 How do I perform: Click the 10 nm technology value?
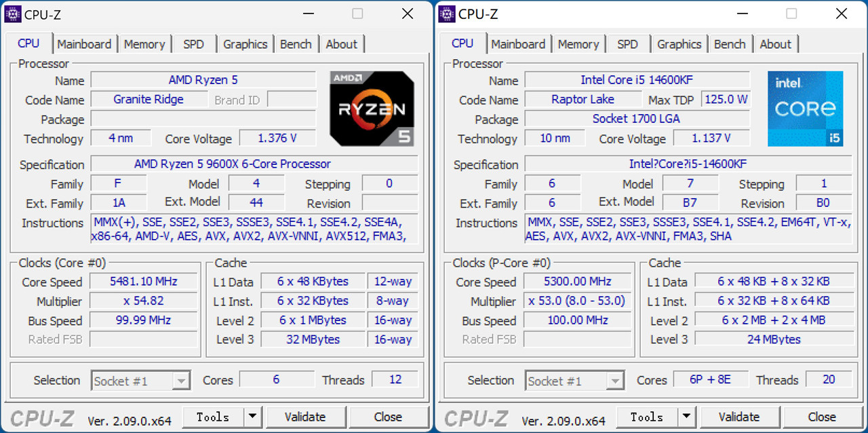(x=555, y=138)
